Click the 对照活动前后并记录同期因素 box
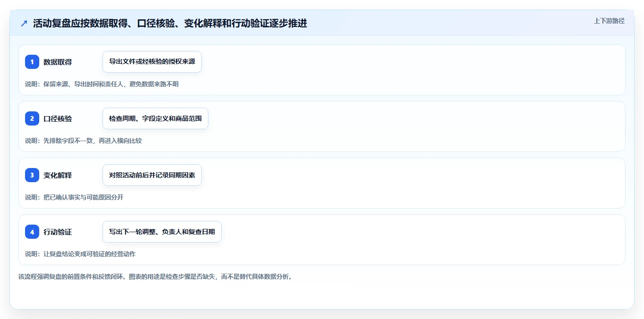 tap(152, 175)
